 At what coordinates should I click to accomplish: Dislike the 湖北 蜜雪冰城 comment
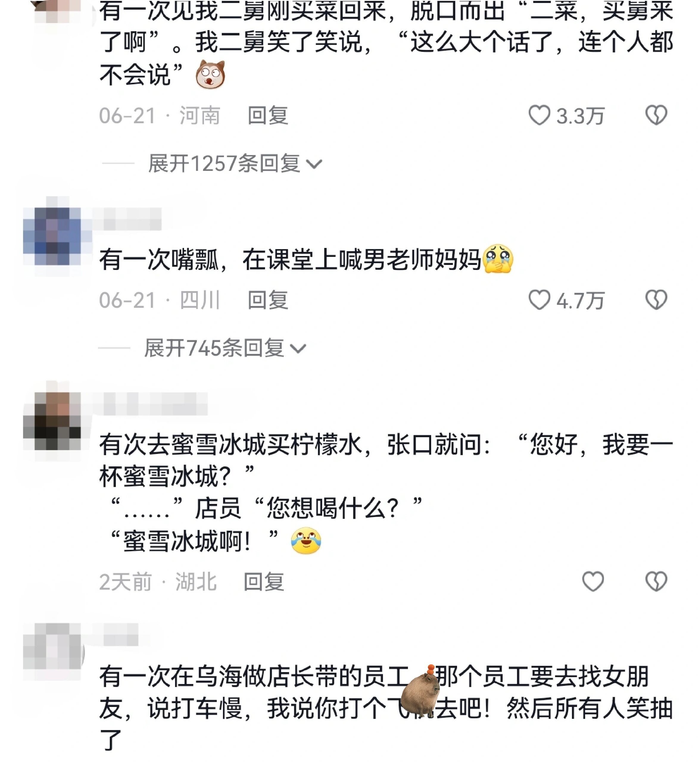pyautogui.click(x=656, y=581)
